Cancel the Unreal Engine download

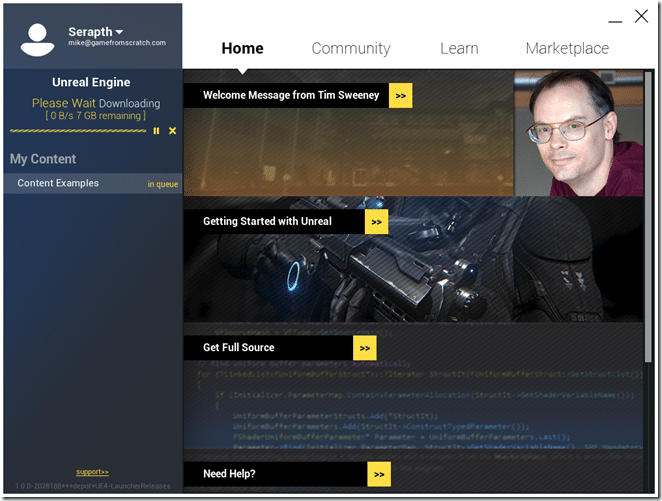pos(172,131)
